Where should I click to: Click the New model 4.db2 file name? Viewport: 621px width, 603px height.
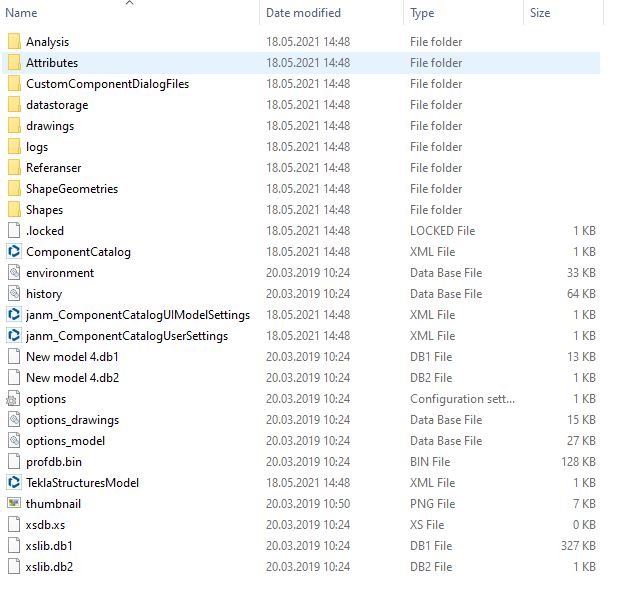72,378
